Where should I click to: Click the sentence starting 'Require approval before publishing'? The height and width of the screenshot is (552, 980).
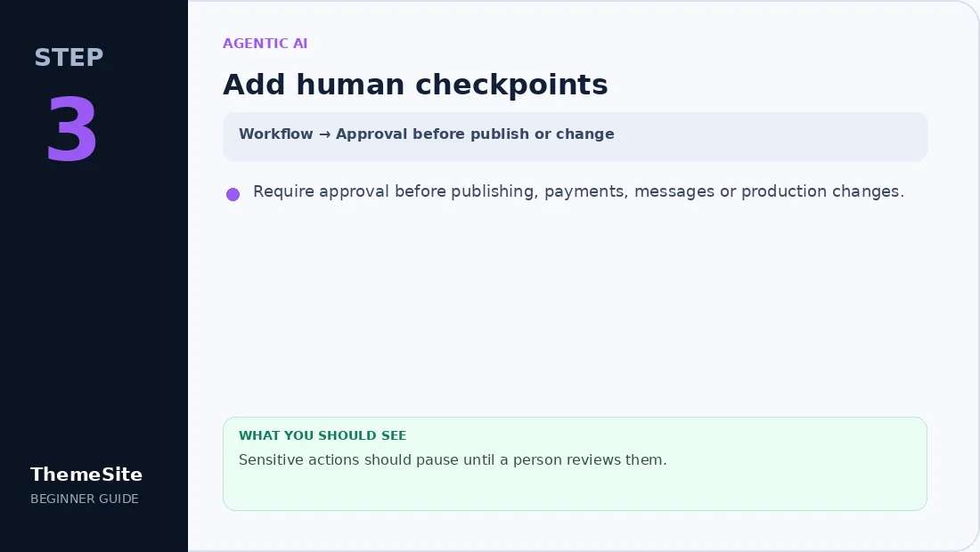click(579, 191)
